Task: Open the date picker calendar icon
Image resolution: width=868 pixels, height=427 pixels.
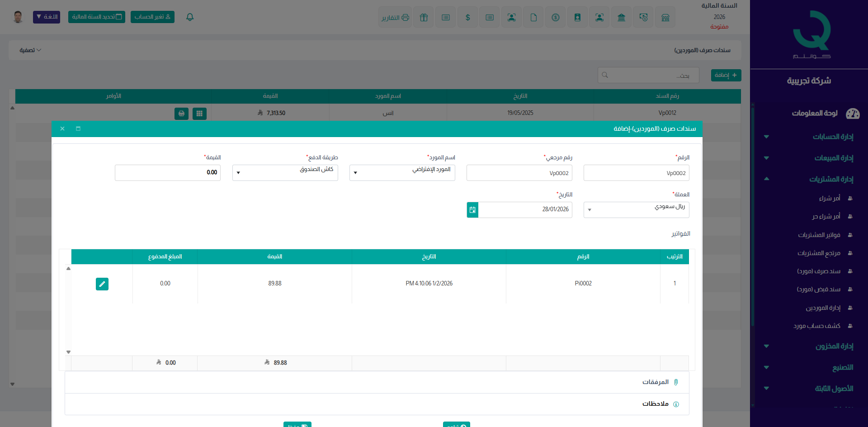Action: 472,210
